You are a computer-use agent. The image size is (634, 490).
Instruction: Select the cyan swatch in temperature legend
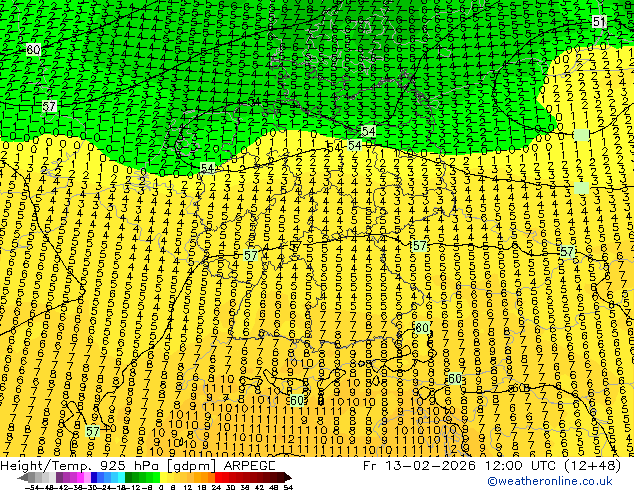tap(122, 477)
